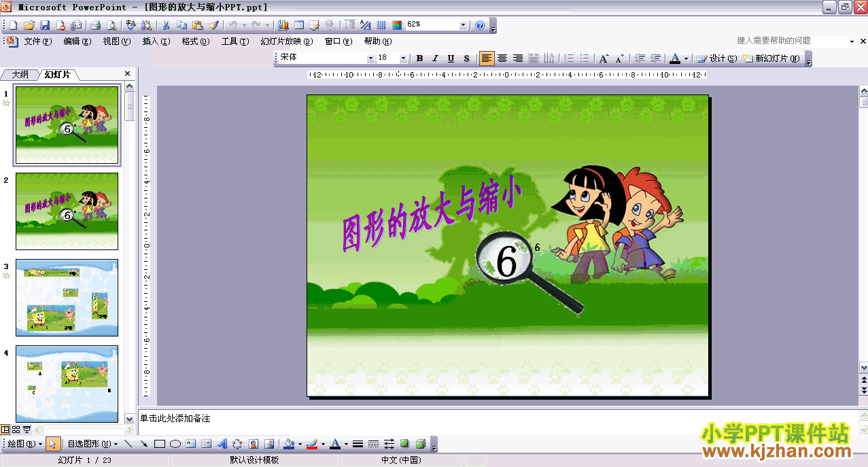
Task: Run the spelling check
Action: click(x=131, y=25)
